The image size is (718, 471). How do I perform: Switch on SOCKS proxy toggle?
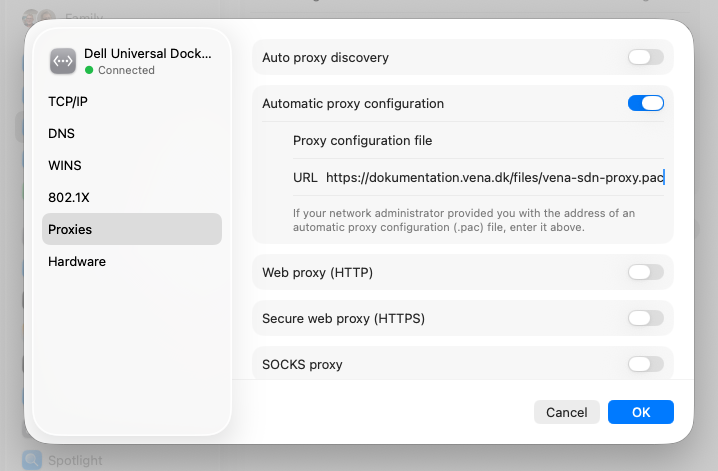tap(646, 364)
